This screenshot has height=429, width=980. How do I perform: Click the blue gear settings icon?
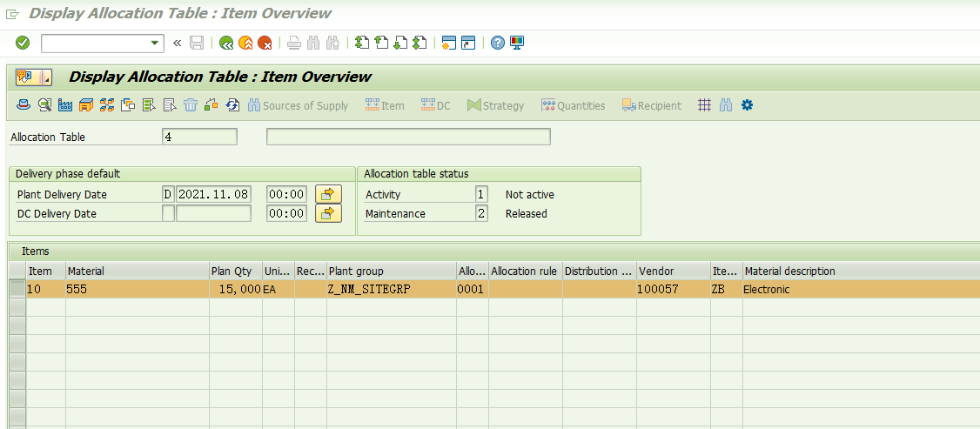tap(747, 105)
